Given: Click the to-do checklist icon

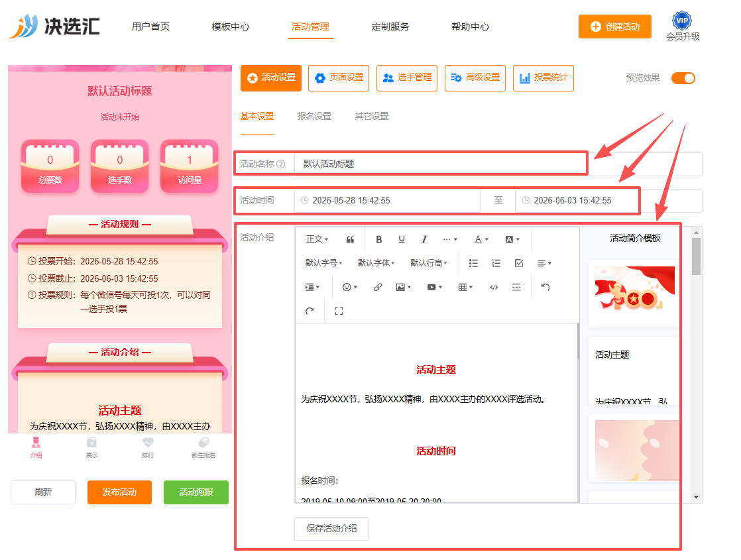Looking at the screenshot, I should pyautogui.click(x=518, y=263).
